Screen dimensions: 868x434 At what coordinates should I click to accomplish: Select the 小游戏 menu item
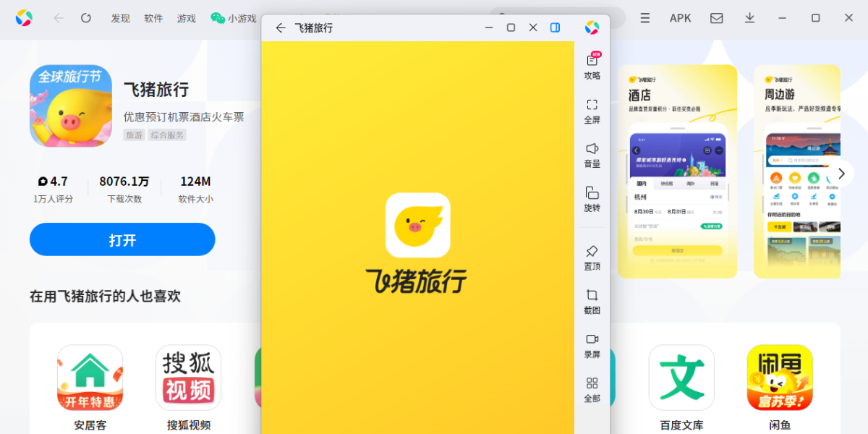click(x=234, y=18)
